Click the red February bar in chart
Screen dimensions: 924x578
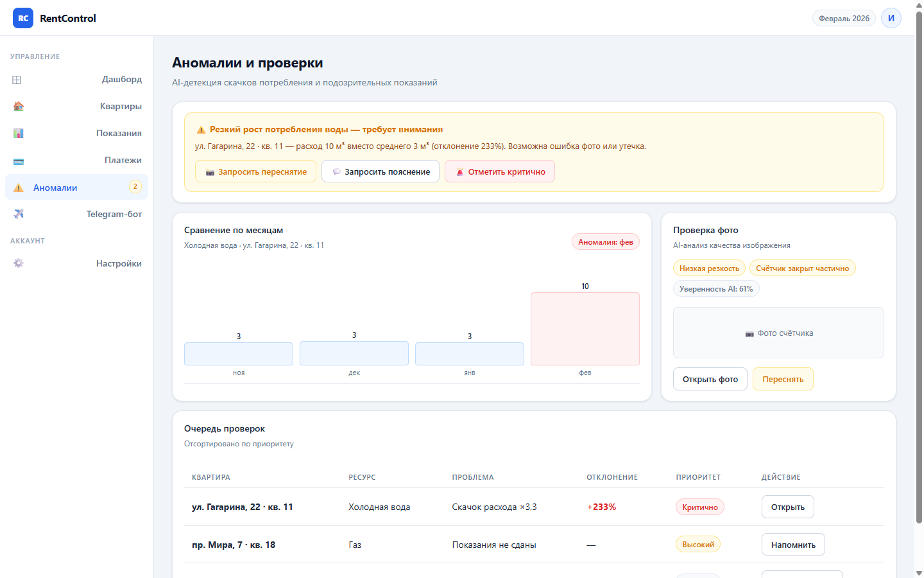tap(585, 329)
